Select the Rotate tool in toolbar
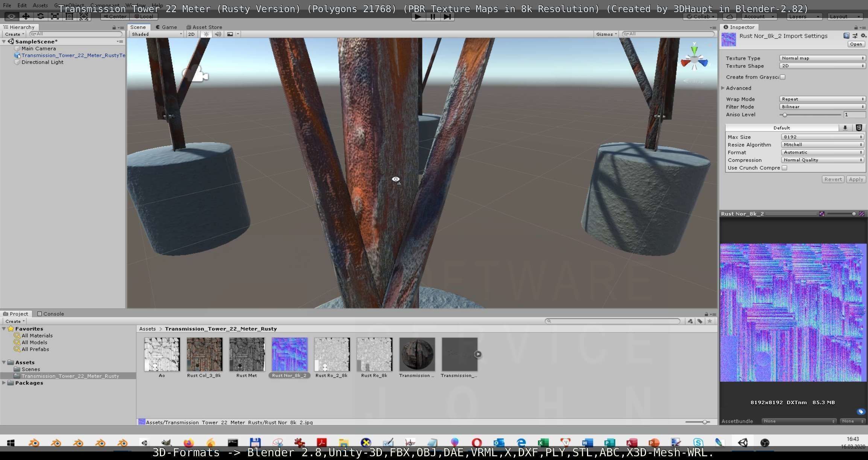The height and width of the screenshot is (460, 868). (40, 16)
